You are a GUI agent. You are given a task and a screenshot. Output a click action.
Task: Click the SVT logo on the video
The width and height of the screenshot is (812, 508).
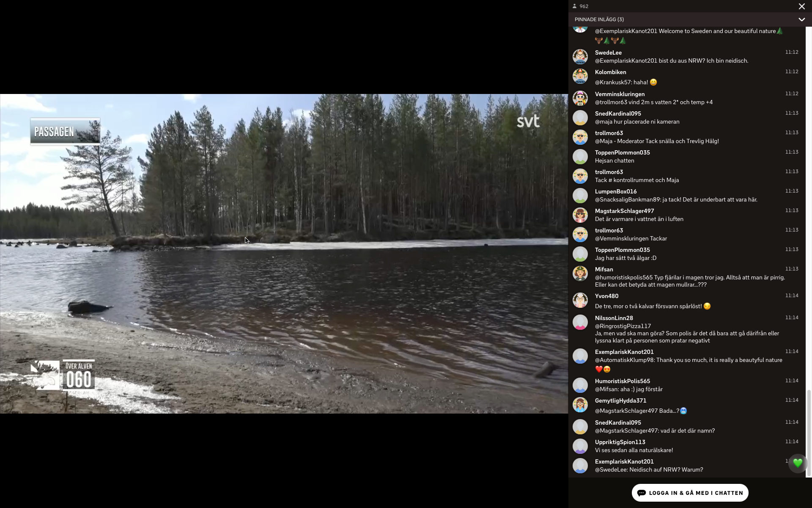pyautogui.click(x=528, y=121)
